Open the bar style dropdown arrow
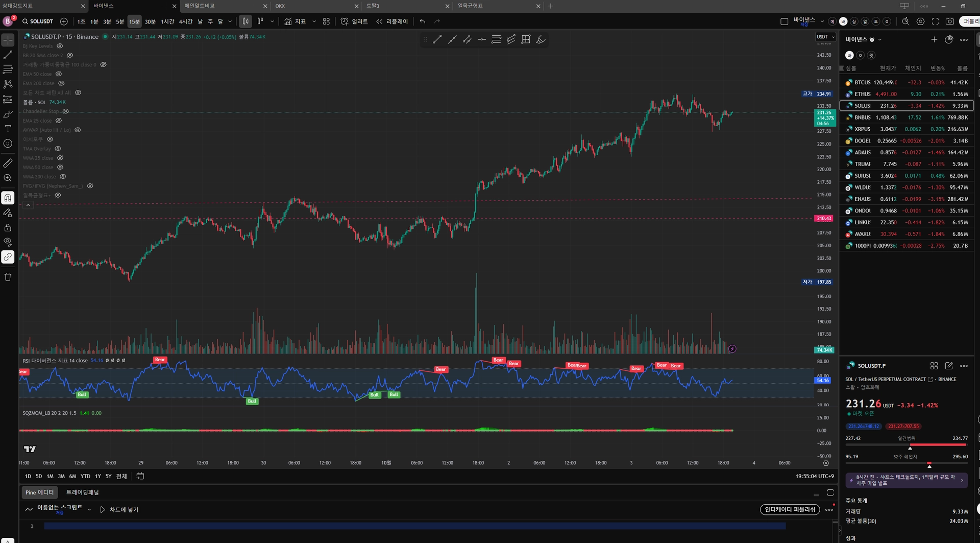The width and height of the screenshot is (980, 543). [272, 21]
